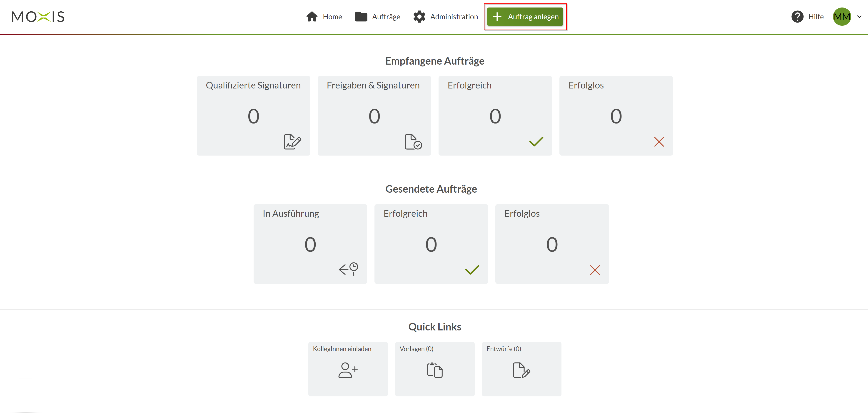This screenshot has height=413, width=868.
Task: Open the Administration section
Action: click(x=454, y=16)
